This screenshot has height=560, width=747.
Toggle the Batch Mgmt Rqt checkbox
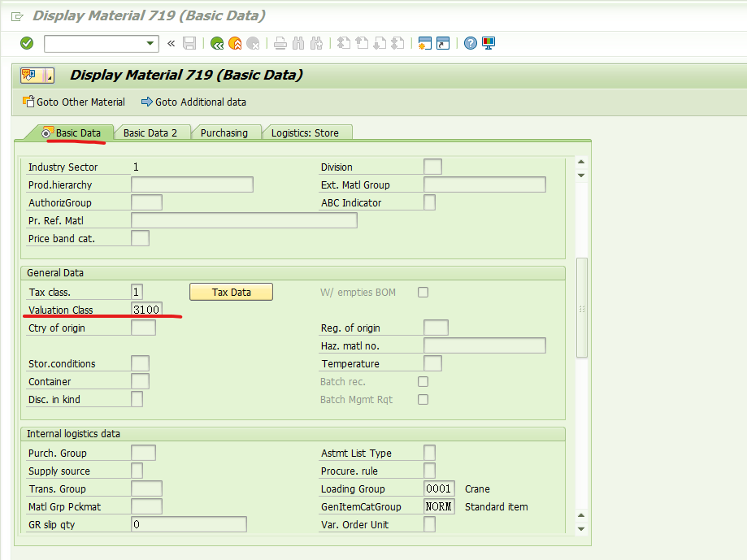pos(423,400)
